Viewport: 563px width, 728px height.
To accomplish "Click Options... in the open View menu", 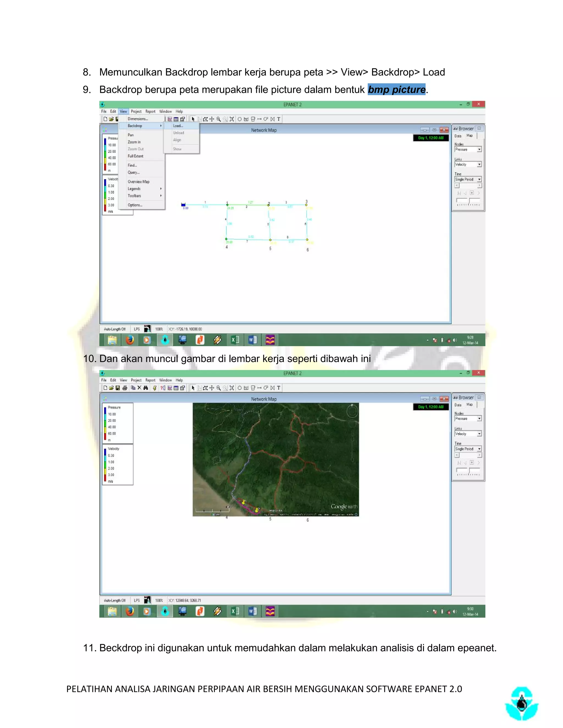I will (135, 205).
